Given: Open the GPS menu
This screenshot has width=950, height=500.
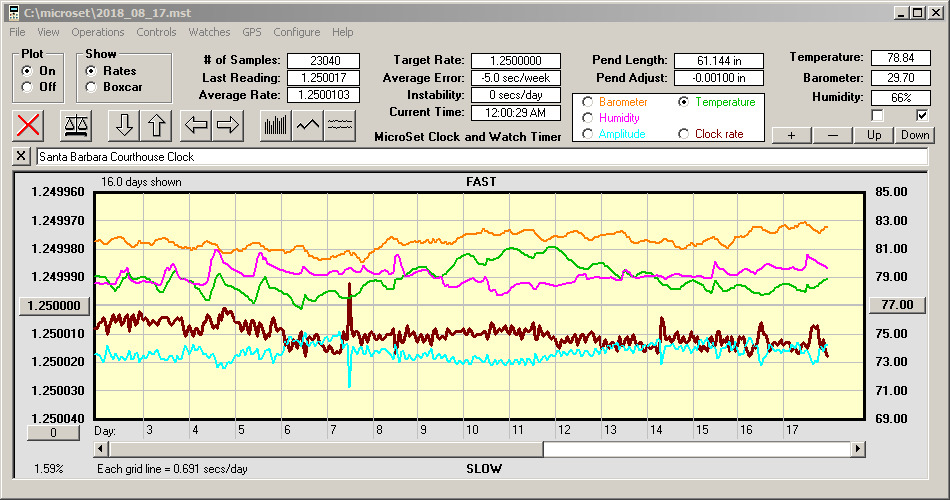Looking at the screenshot, I should point(252,32).
